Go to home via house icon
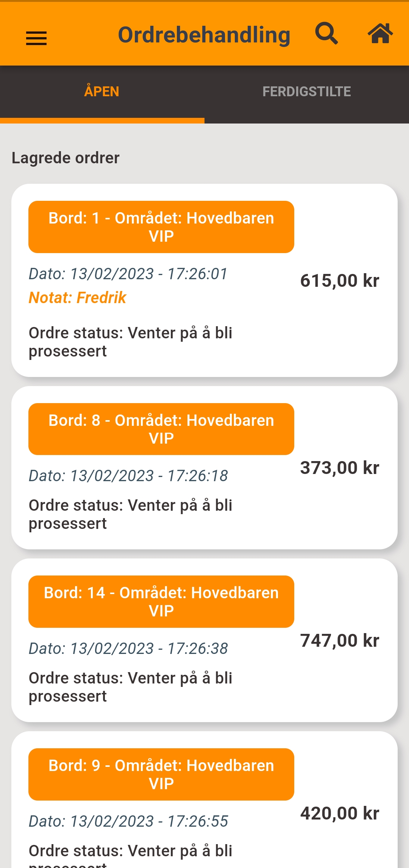 pyautogui.click(x=380, y=34)
